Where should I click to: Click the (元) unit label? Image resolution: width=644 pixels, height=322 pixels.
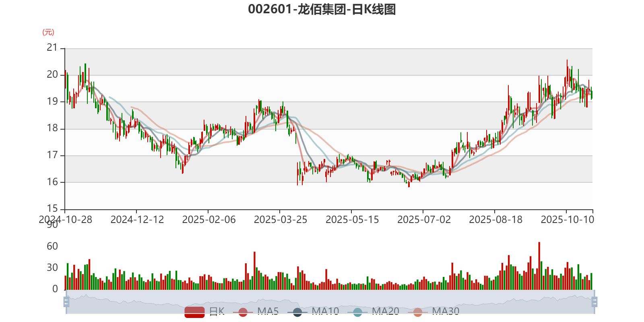pos(48,32)
